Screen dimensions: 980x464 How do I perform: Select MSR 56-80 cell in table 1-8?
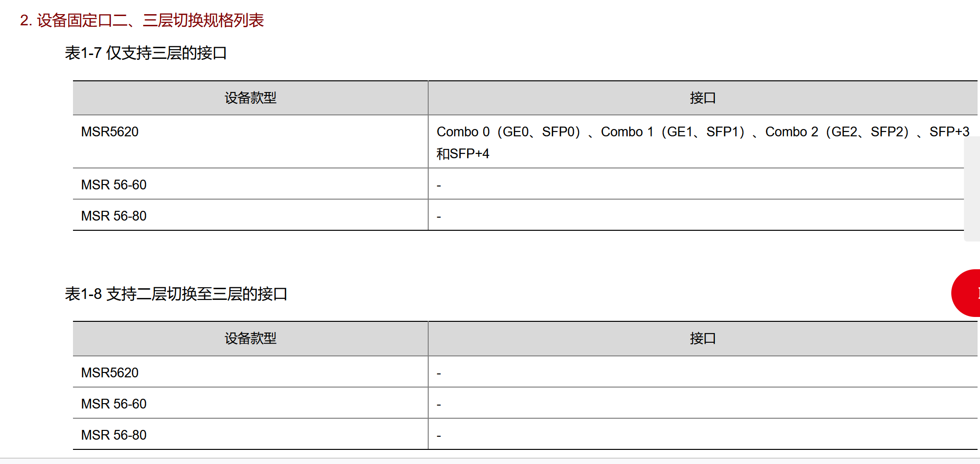(114, 435)
